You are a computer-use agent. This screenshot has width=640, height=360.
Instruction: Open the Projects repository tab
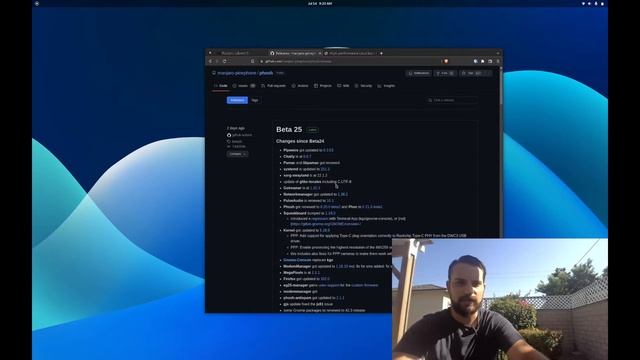323,86
